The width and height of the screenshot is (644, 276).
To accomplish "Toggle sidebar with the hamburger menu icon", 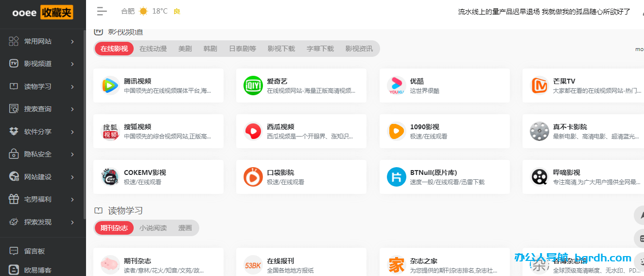I will coord(102,11).
